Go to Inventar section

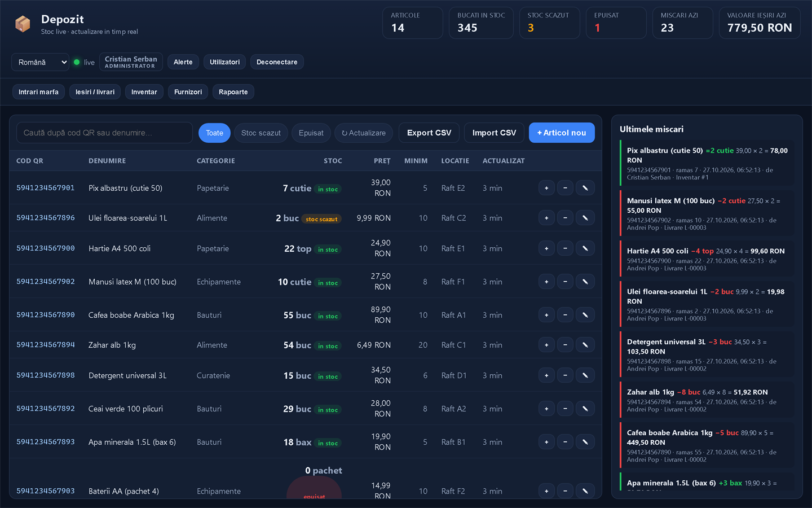click(144, 92)
